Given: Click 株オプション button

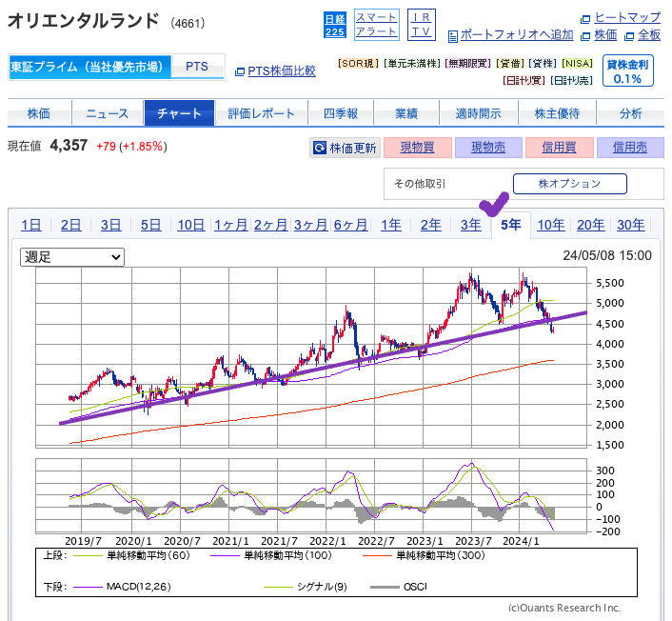Looking at the screenshot, I should point(569,184).
